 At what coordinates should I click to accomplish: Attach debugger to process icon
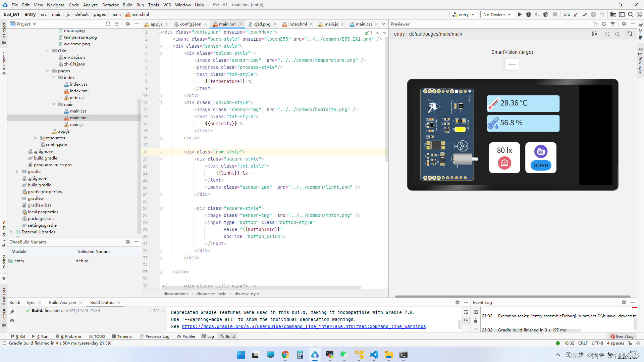coord(546,14)
